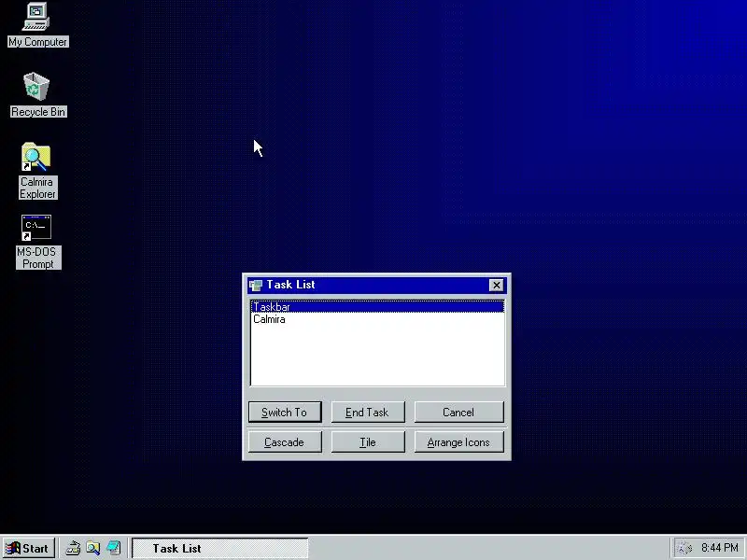This screenshot has height=560, width=747.
Task: Click the Switch To button
Action: pos(285,413)
